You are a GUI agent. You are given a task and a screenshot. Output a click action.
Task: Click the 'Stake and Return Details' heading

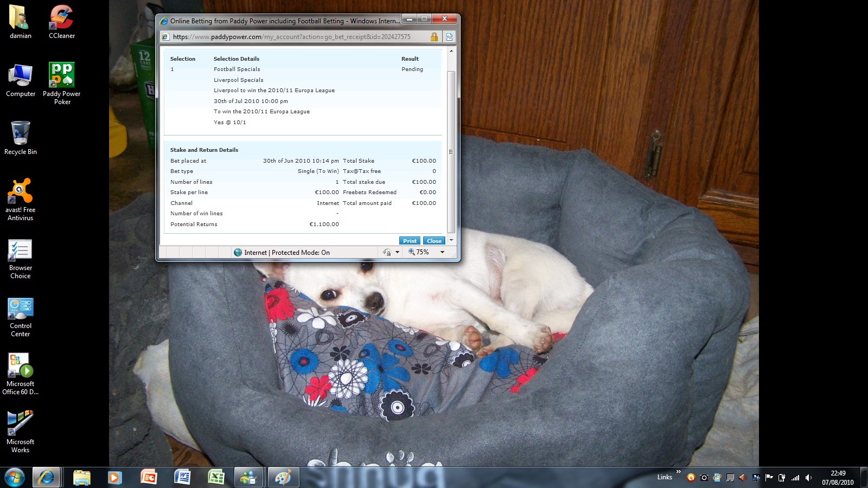(204, 150)
